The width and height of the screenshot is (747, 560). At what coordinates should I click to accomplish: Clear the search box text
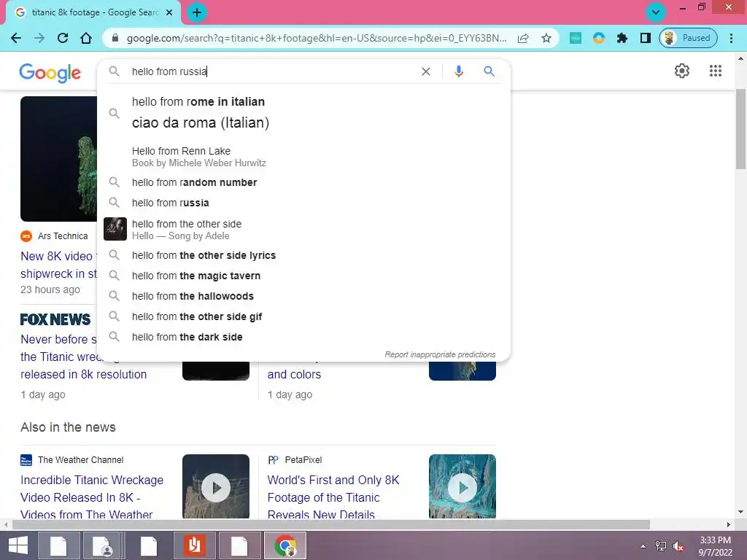point(426,71)
